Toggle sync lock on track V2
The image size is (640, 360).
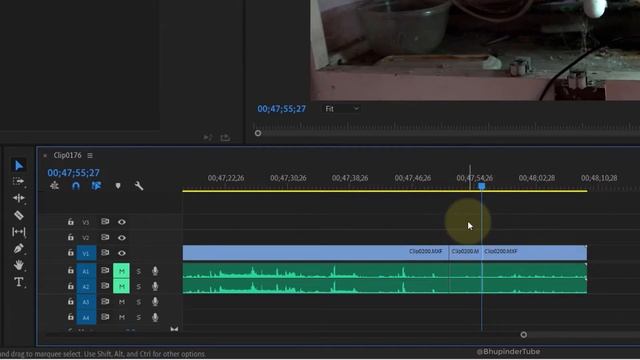[105, 237]
